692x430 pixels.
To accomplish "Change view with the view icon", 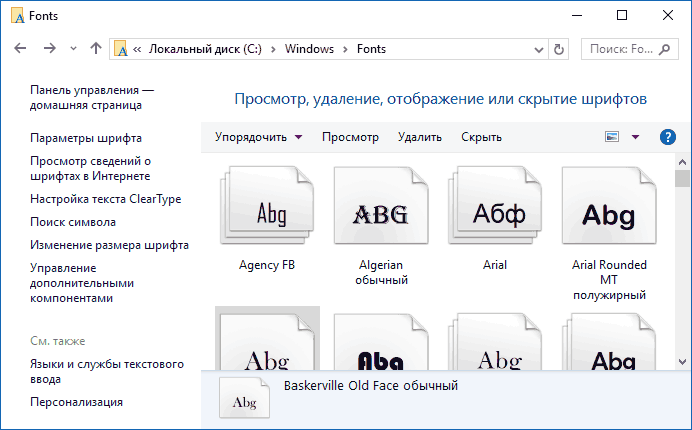I will 612,137.
